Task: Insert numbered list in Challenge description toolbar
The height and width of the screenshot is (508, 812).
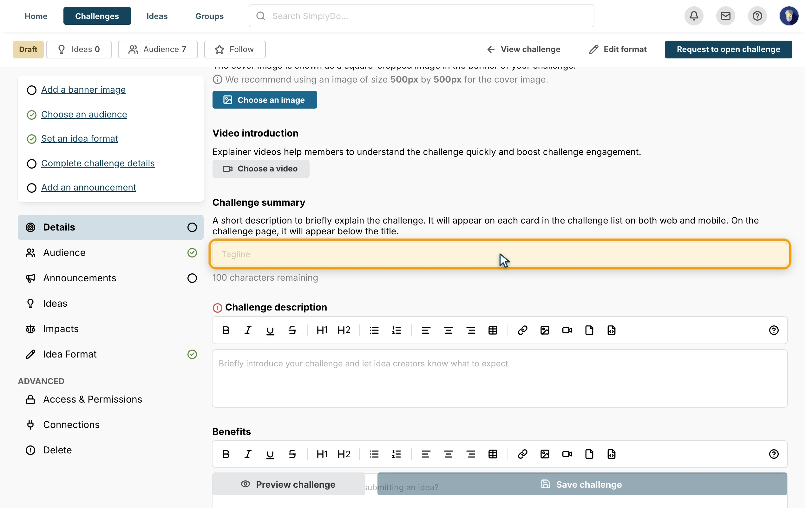Action: pyautogui.click(x=396, y=330)
